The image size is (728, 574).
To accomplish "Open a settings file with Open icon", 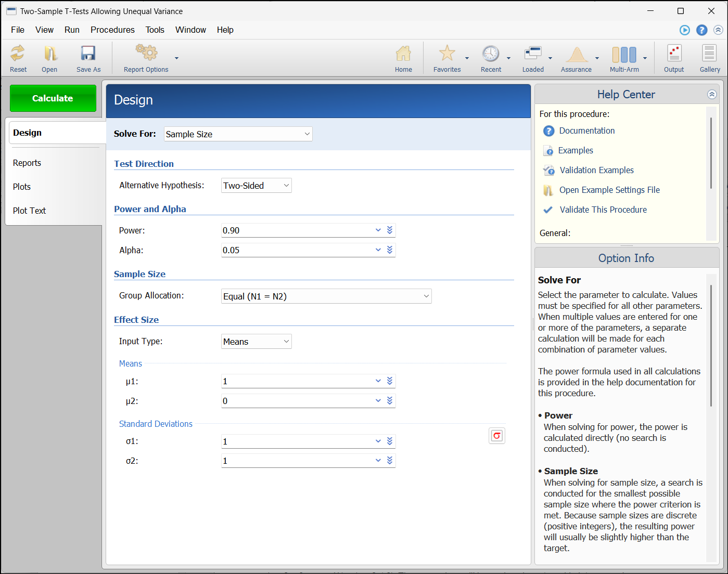I will click(49, 58).
